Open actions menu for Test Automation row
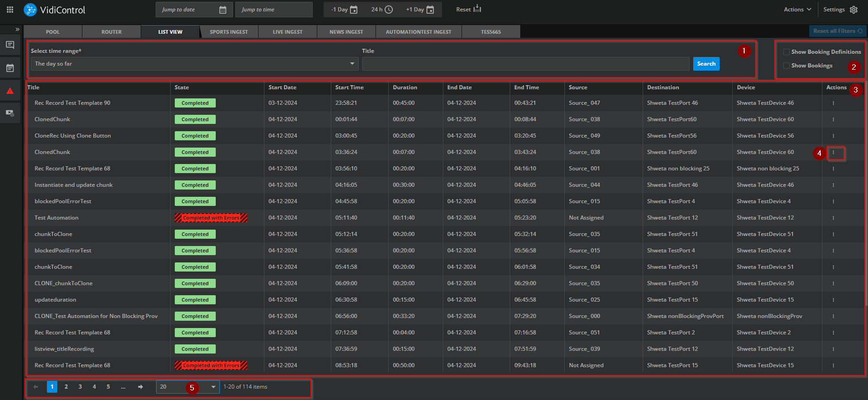The width and height of the screenshot is (868, 400). pyautogui.click(x=833, y=218)
